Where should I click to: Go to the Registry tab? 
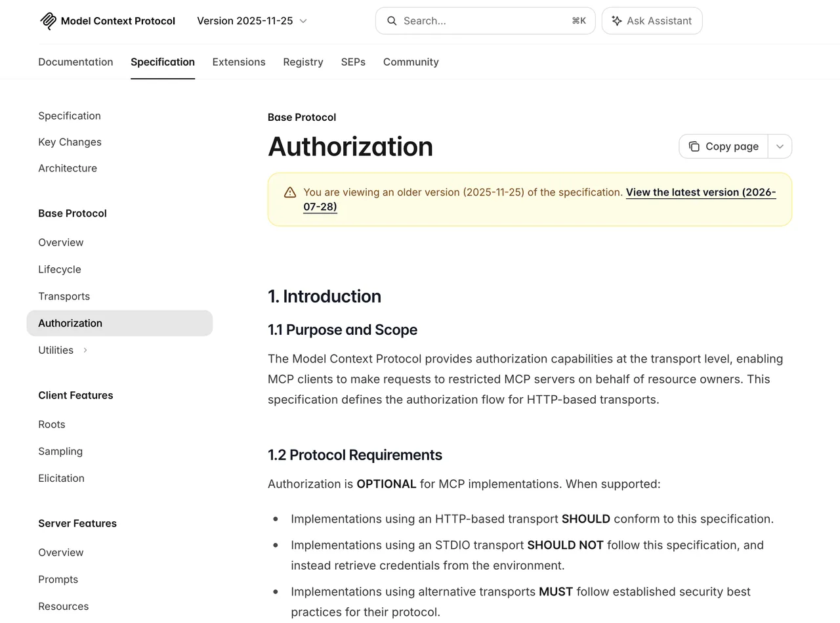[303, 62]
